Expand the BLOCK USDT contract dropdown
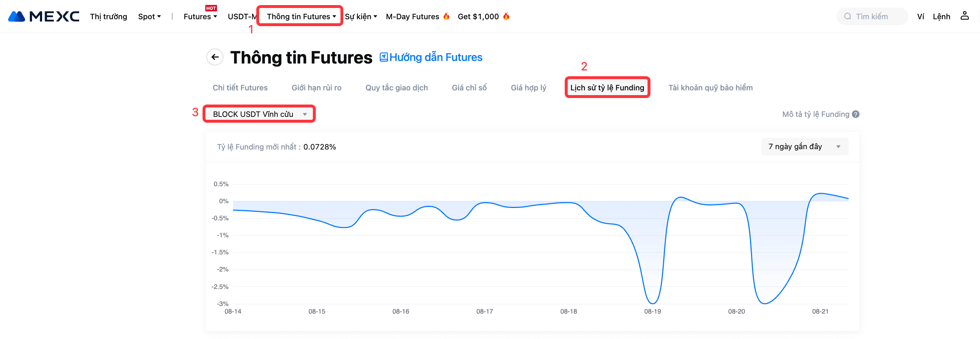The width and height of the screenshot is (980, 339). coord(260,114)
